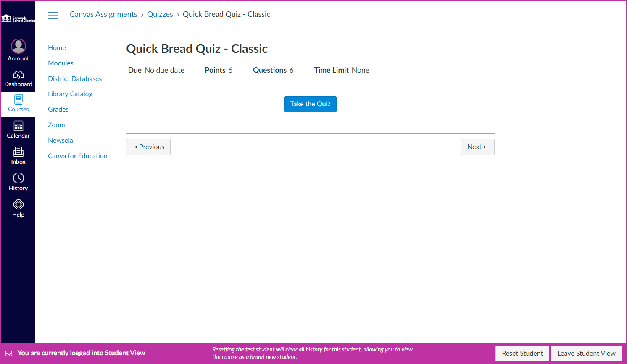Image resolution: width=627 pixels, height=364 pixels.
Task: Open Home in the course menu
Action: pos(57,48)
